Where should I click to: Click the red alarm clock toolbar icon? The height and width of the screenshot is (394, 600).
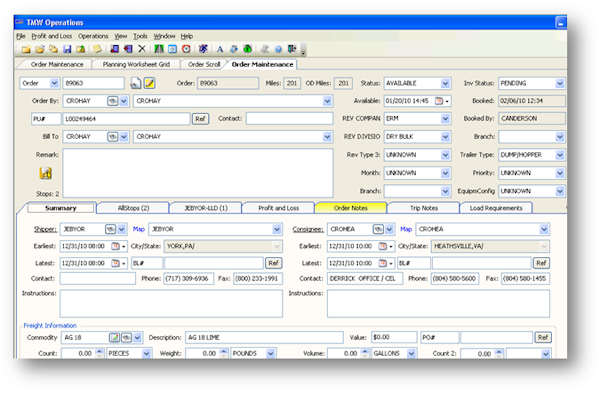(186, 49)
